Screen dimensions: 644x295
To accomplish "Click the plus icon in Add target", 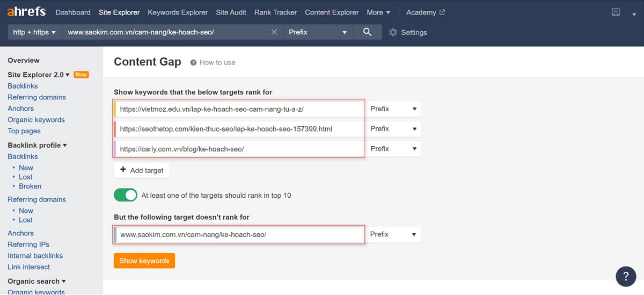I will 123,170.
